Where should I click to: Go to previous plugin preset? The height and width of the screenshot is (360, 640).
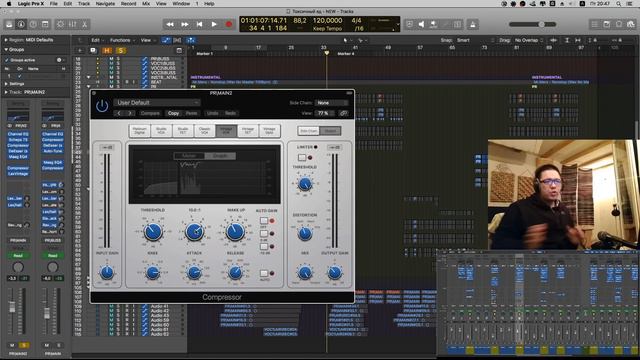(x=119, y=113)
